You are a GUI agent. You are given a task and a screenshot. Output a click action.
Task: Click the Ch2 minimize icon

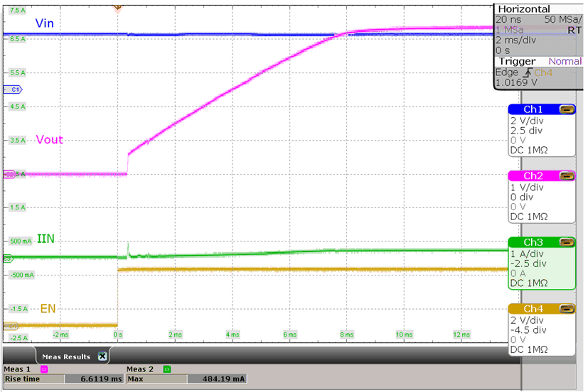567,175
